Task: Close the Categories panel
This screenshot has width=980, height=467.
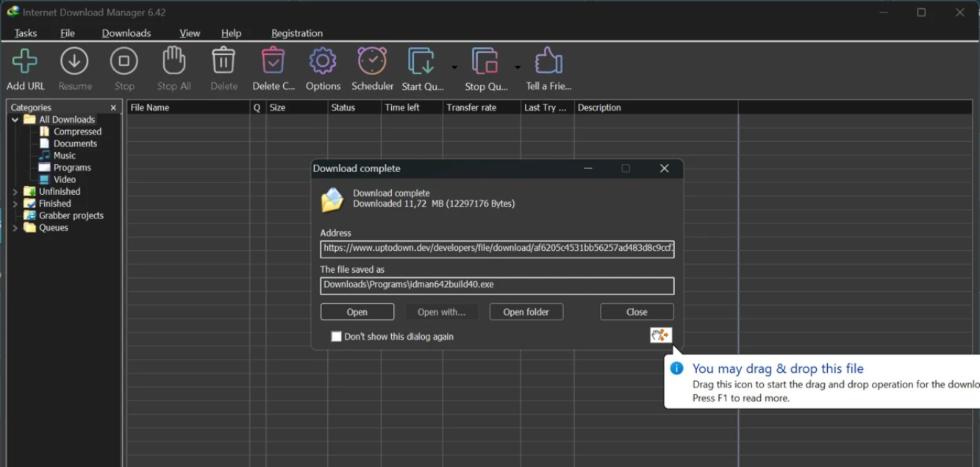Action: (113, 108)
